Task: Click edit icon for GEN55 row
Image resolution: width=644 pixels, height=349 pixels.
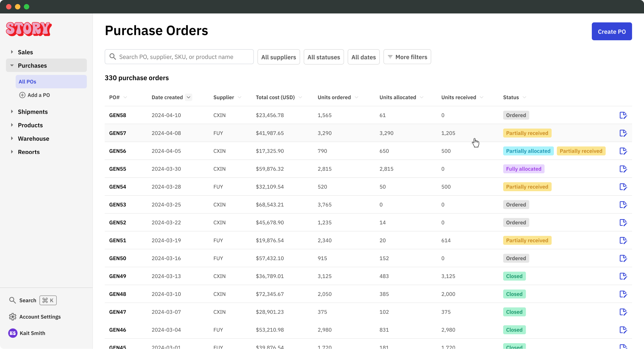Action: click(x=623, y=169)
